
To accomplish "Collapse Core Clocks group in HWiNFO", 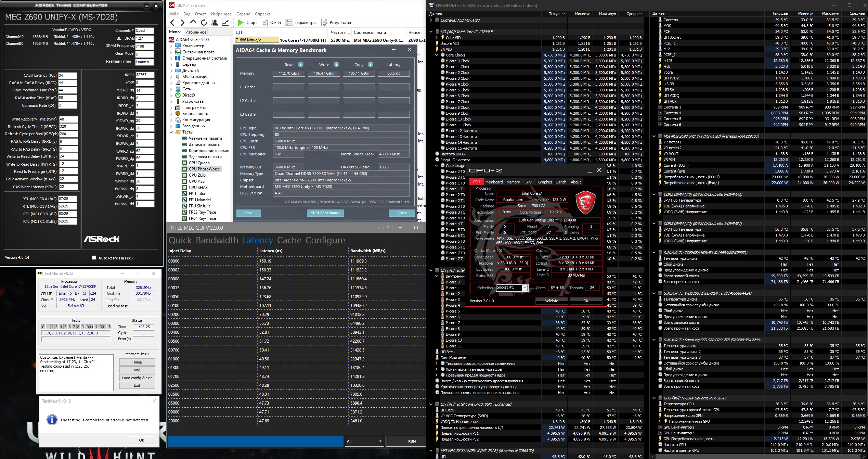I will click(437, 55).
